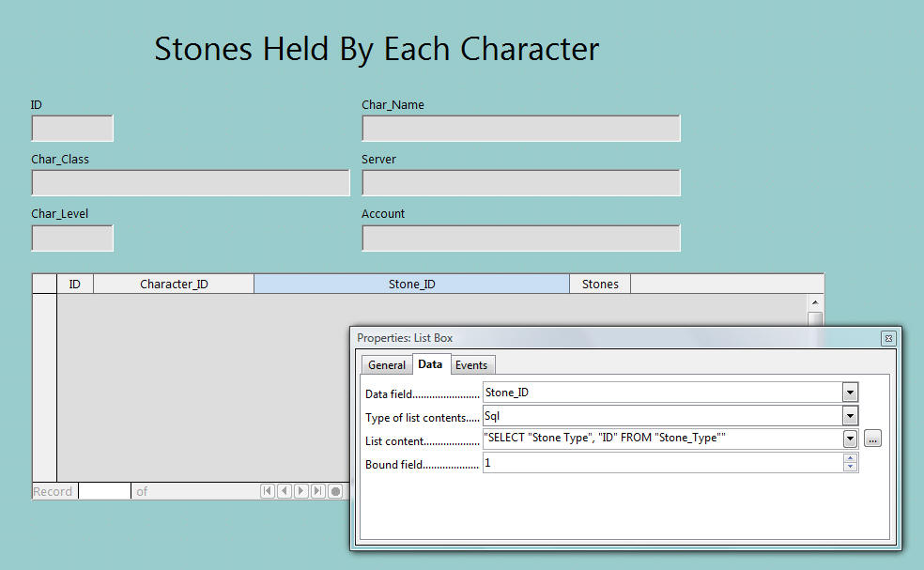The image size is (924, 570).
Task: Click the Character_ID column header
Action: [x=174, y=284]
